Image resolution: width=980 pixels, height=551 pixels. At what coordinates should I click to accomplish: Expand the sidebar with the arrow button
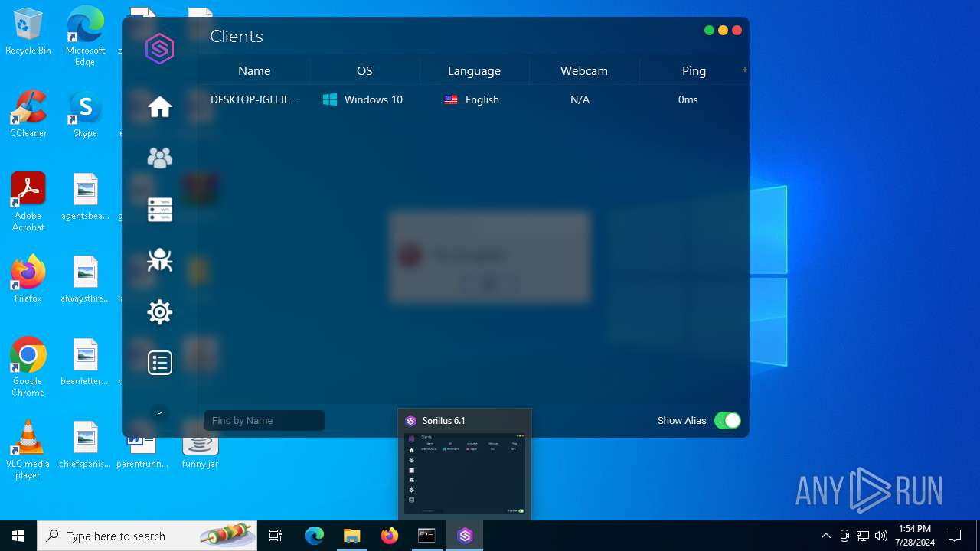coord(159,412)
